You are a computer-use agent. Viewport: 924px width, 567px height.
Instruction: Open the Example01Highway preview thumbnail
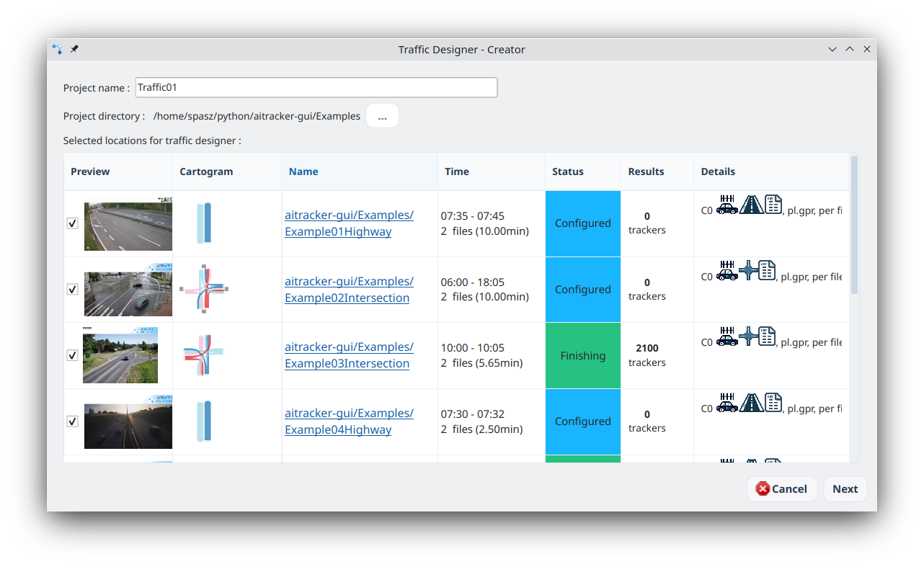pos(128,223)
